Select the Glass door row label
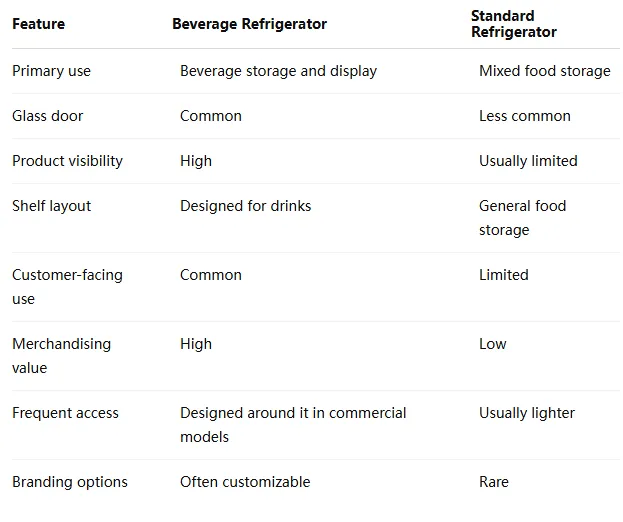The image size is (623, 522). 48,116
